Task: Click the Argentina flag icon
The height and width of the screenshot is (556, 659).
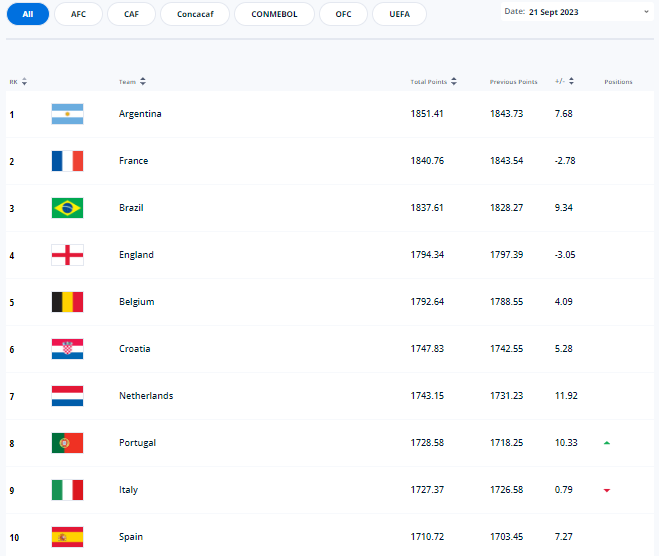Action: pyautogui.click(x=67, y=114)
